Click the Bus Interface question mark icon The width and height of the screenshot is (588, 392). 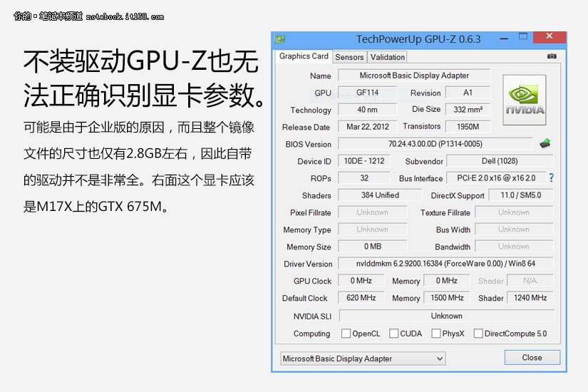click(551, 178)
